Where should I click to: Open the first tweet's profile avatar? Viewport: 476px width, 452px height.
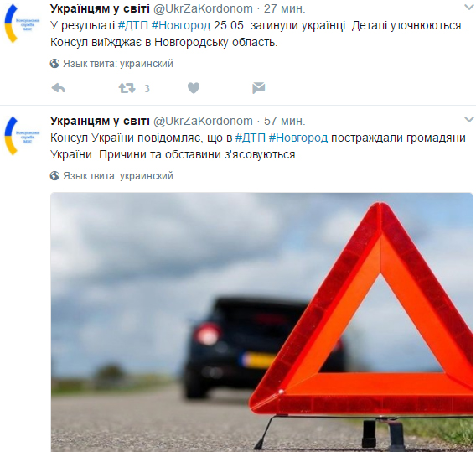coord(22,24)
